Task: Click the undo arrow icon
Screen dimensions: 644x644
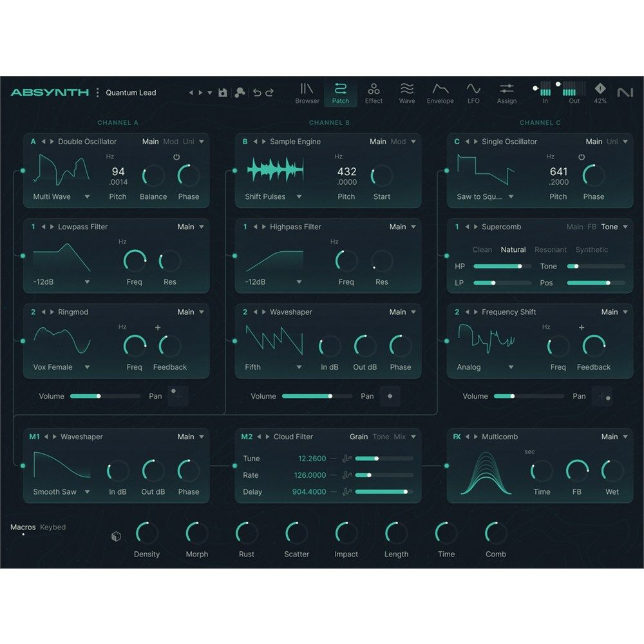Action: click(x=257, y=93)
